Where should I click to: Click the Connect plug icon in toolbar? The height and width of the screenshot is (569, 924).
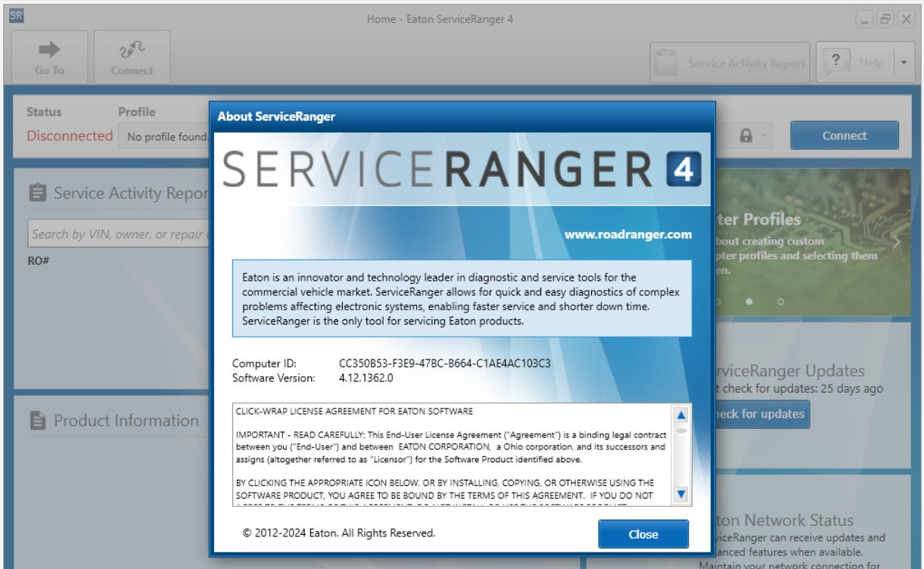point(132,50)
